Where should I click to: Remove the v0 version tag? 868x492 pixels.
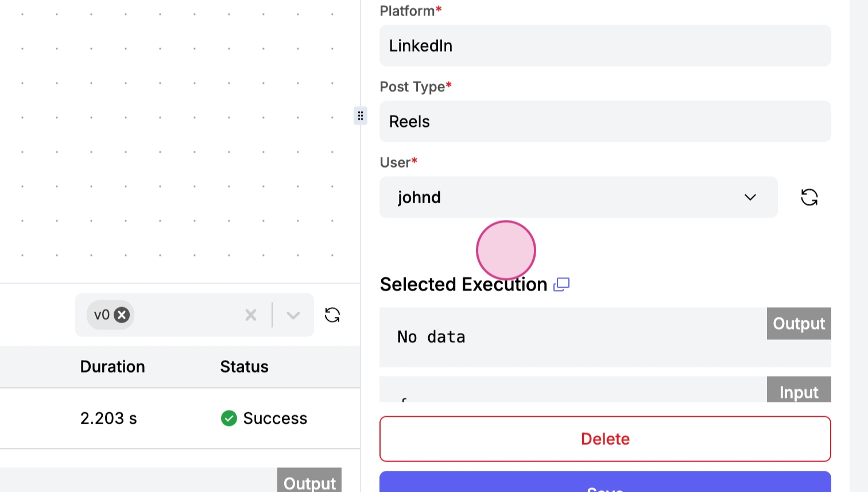pos(122,315)
